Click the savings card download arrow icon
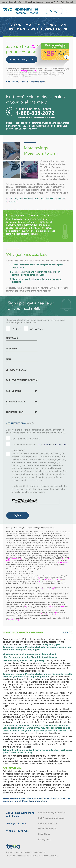This screenshot has height=868, width=76. pyautogui.click(x=66, y=57)
